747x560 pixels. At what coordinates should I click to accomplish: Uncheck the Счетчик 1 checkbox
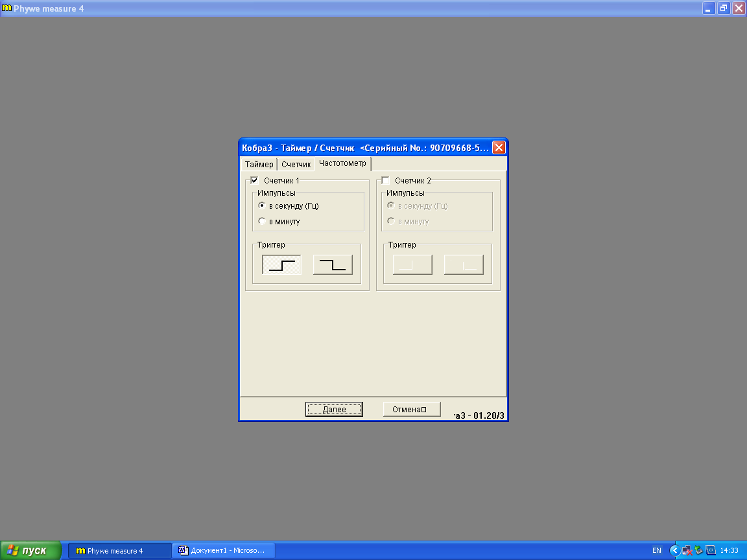[254, 180]
